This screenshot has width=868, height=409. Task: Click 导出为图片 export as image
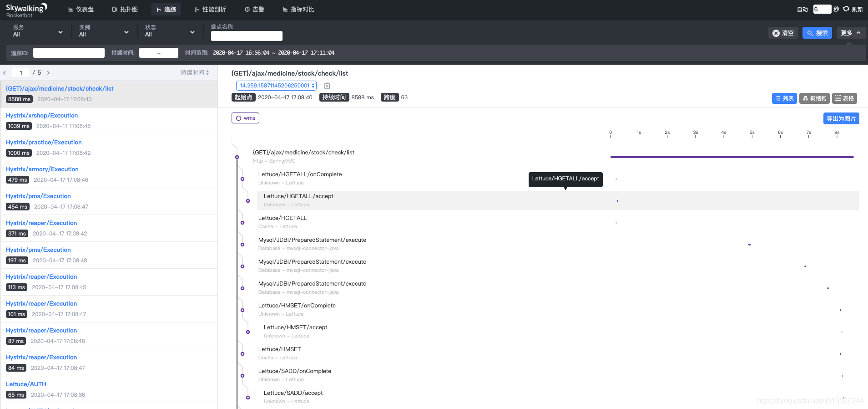841,118
